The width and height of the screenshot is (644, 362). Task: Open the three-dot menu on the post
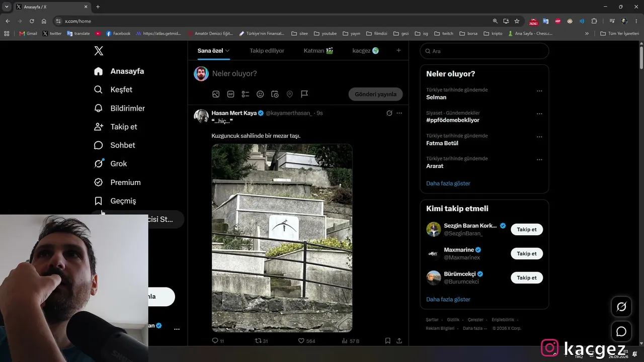[x=399, y=113]
